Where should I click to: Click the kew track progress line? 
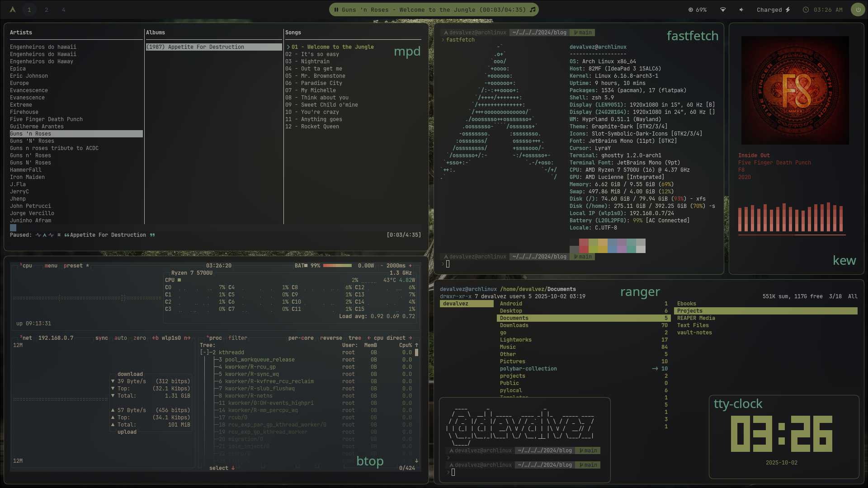coord(792,235)
